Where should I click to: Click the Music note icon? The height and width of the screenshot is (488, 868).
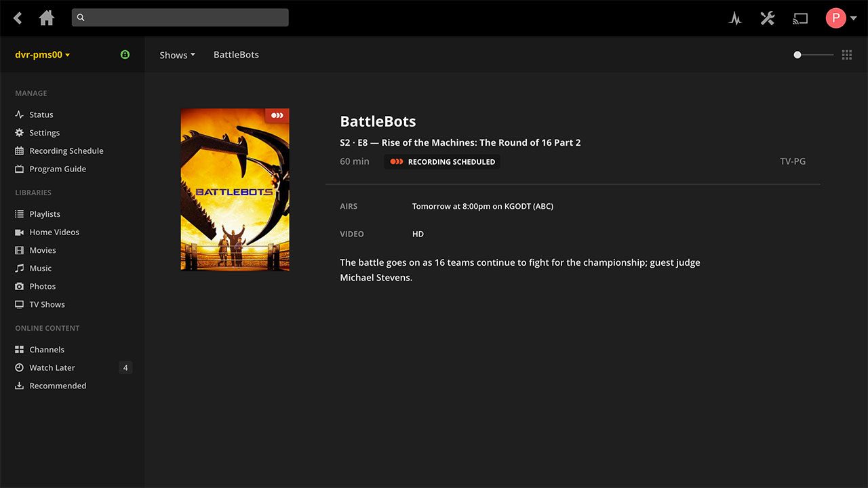[20, 268]
